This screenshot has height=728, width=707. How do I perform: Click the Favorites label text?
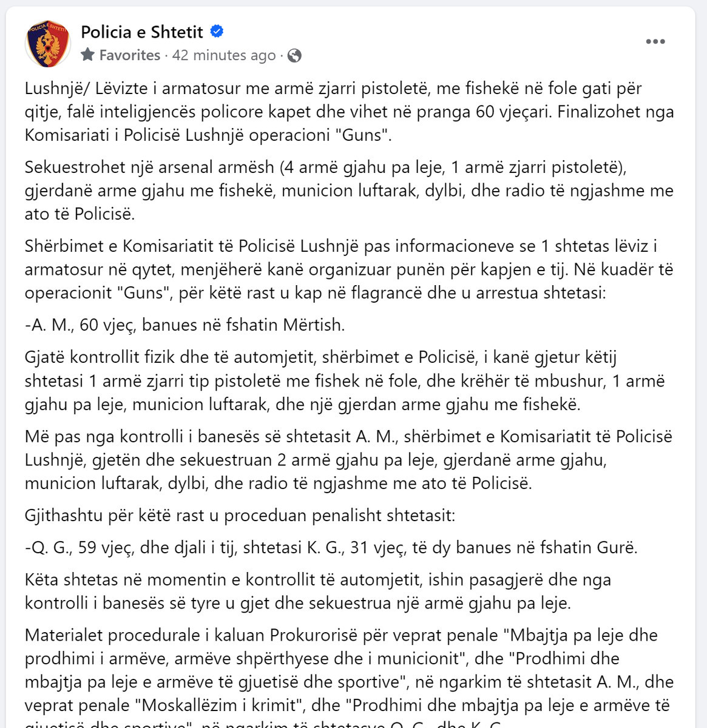point(130,55)
